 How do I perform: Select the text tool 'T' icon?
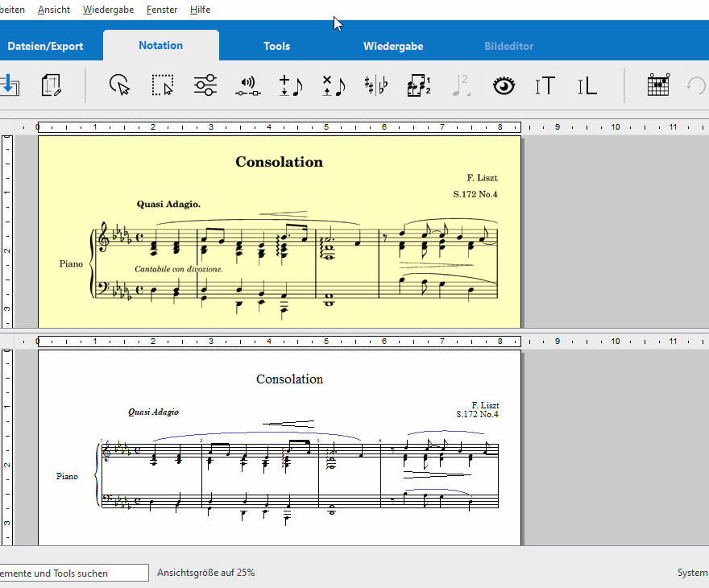click(545, 85)
